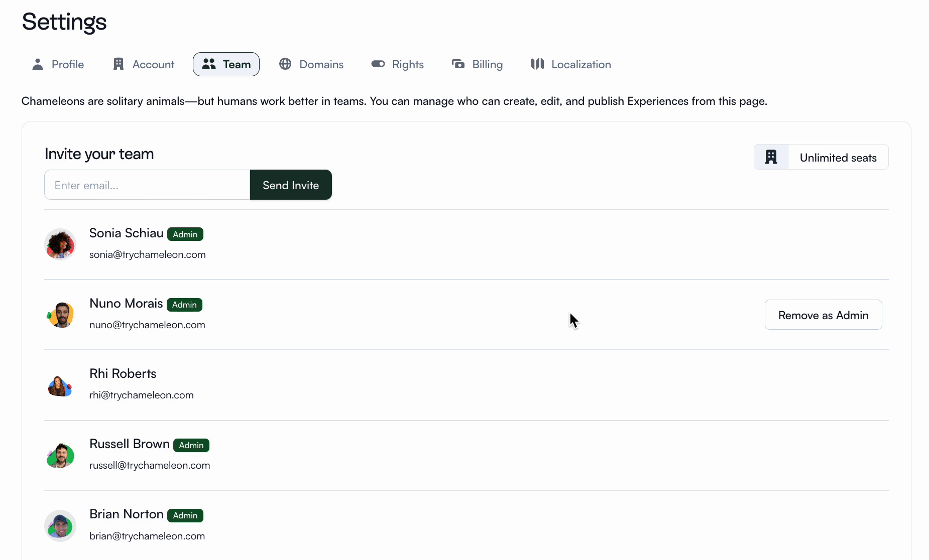Click the Profile tab label
The height and width of the screenshot is (560, 929).
(x=68, y=64)
